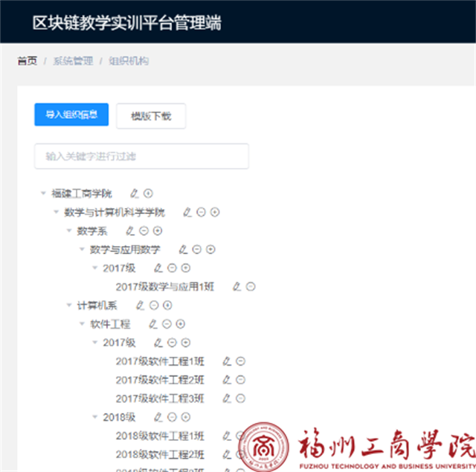Click plus icon next to 计算机系
This screenshot has height=472, width=476.
(167, 305)
